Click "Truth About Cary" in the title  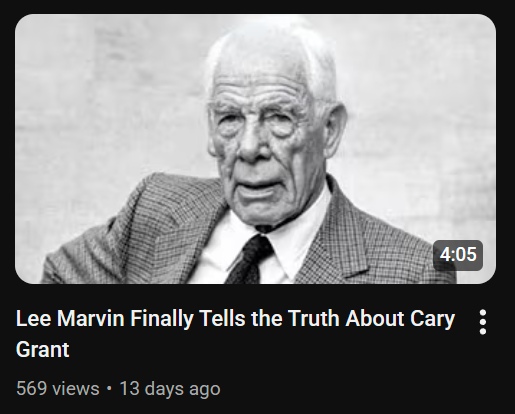click(x=371, y=319)
